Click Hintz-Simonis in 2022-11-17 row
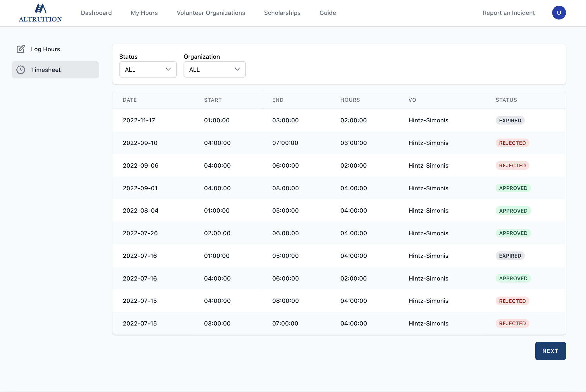The height and width of the screenshot is (392, 586). click(428, 120)
